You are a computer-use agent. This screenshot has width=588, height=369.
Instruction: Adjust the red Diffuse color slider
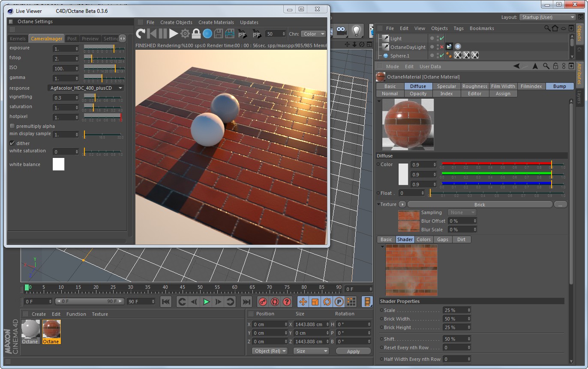[x=503, y=164]
